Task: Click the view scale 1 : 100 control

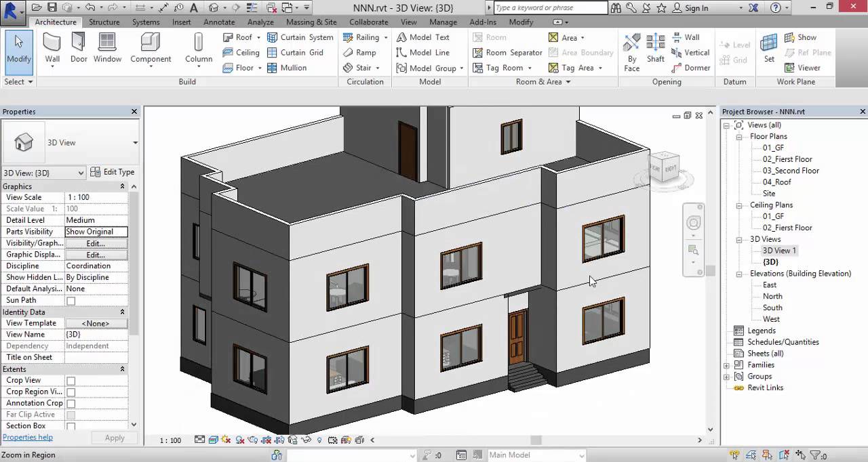Action: coord(170,440)
